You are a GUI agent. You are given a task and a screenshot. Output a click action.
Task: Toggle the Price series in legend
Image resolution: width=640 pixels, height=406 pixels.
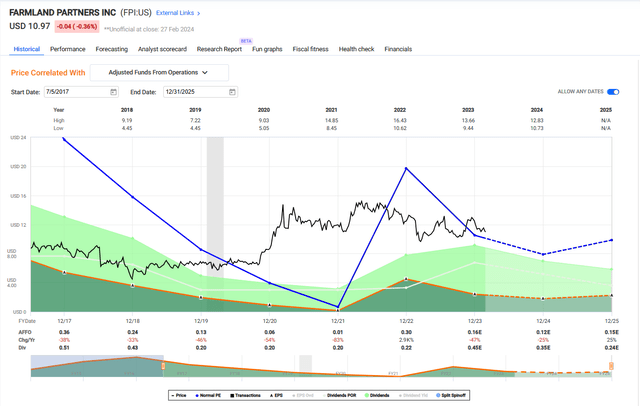coord(179,395)
